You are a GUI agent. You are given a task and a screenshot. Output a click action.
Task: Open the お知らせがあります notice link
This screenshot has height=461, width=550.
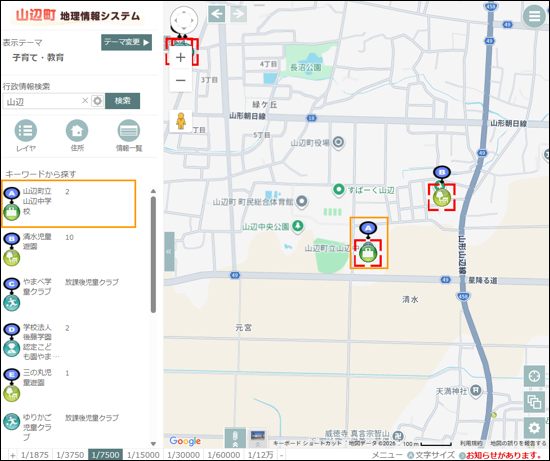coord(503,455)
